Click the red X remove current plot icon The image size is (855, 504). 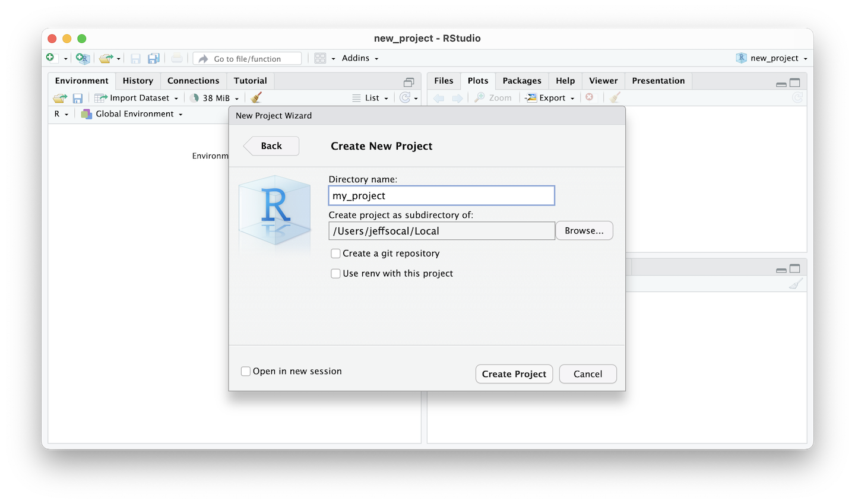(589, 97)
